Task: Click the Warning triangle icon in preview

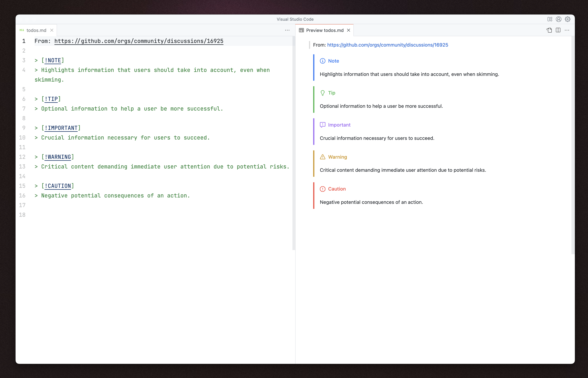Action: point(322,157)
